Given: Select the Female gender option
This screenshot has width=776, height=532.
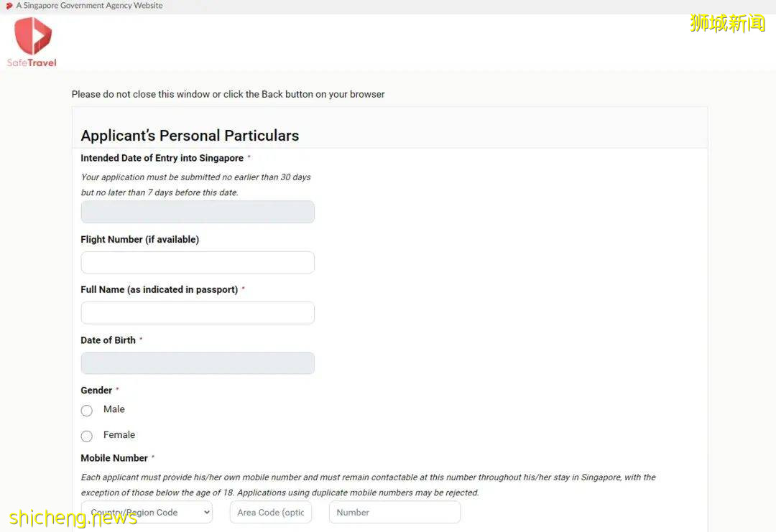Looking at the screenshot, I should (x=87, y=436).
